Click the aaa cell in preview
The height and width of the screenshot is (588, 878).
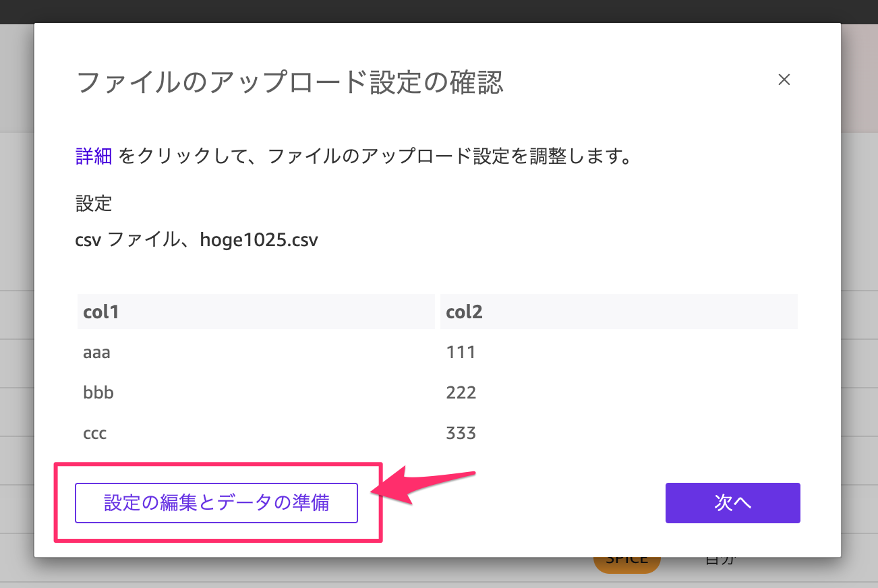(96, 352)
